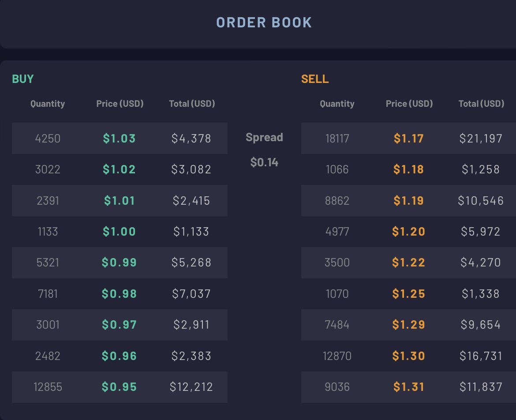Select sell quantity 8862
Image resolution: width=516 pixels, height=420 pixels.
point(337,200)
